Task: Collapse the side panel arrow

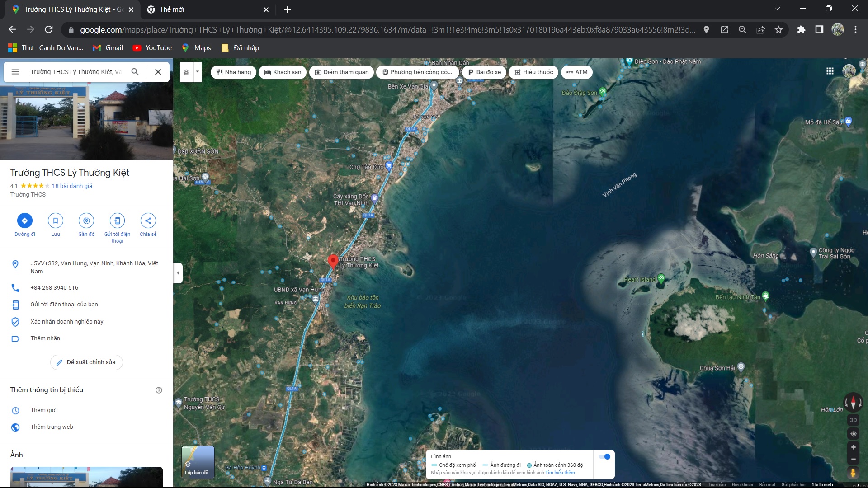Action: 178,273
